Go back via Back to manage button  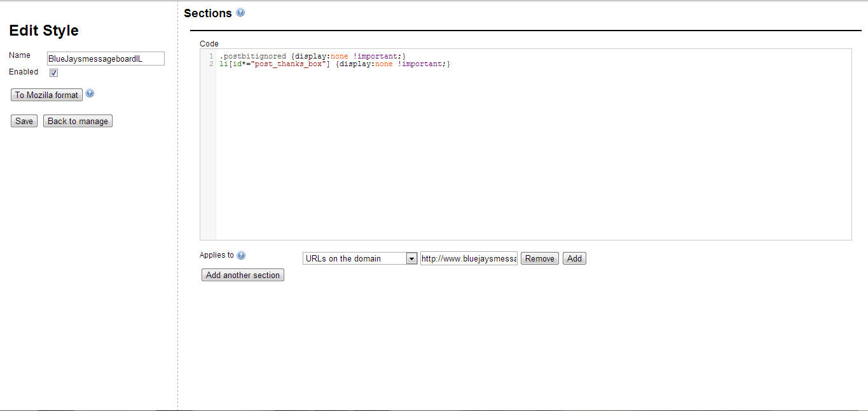point(78,121)
